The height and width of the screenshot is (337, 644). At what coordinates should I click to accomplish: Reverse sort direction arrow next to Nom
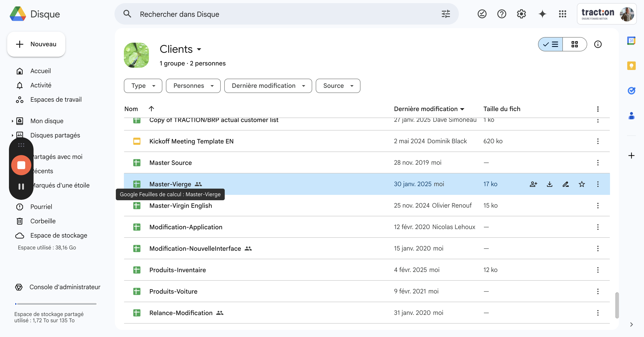151,109
